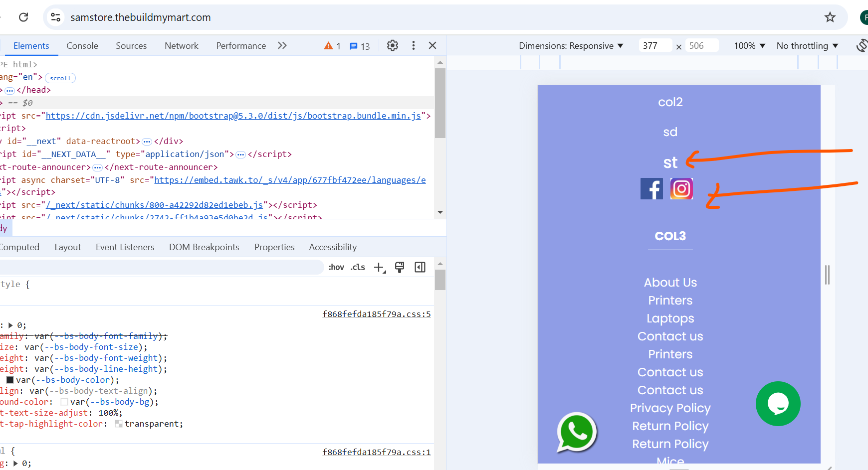The height and width of the screenshot is (470, 868).
Task: Open the chunks/800 script source link
Action: 155,205
